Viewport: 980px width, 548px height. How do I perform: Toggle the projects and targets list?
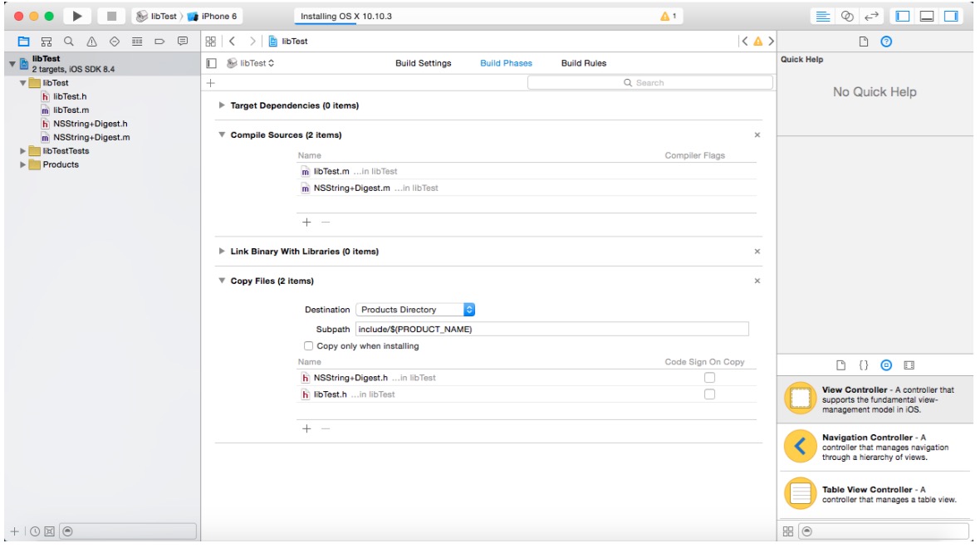(211, 63)
